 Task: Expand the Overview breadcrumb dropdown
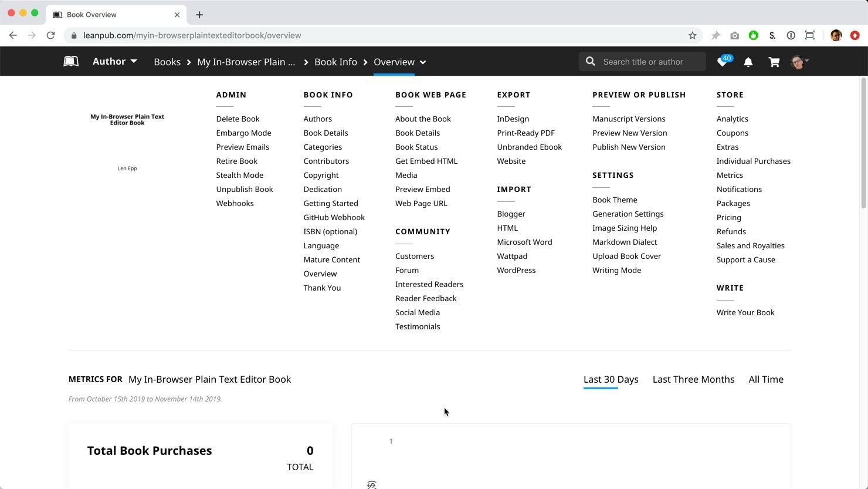coord(423,62)
